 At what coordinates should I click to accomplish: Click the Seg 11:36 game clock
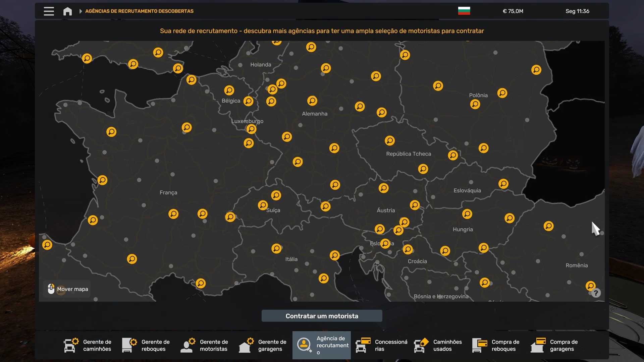[x=577, y=11]
